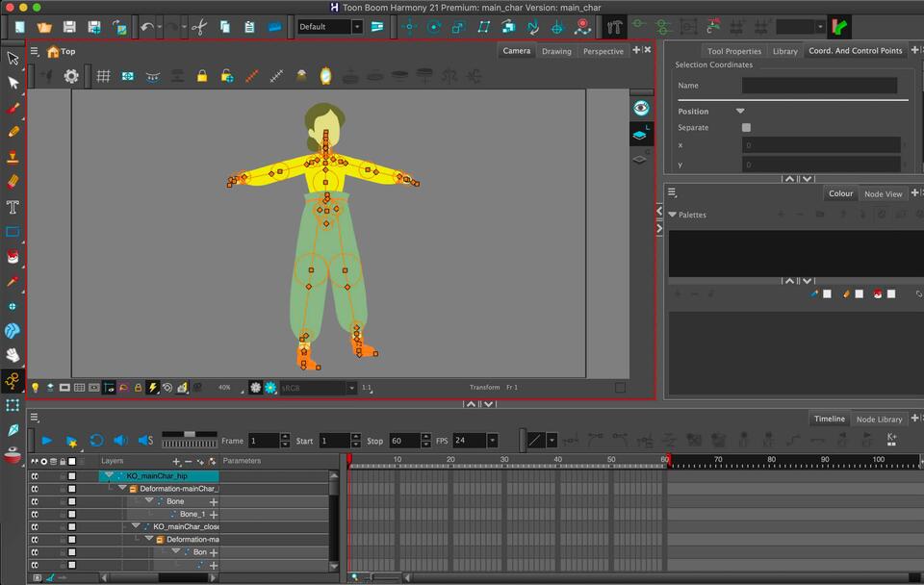Click the yellow lock icon

202,76
